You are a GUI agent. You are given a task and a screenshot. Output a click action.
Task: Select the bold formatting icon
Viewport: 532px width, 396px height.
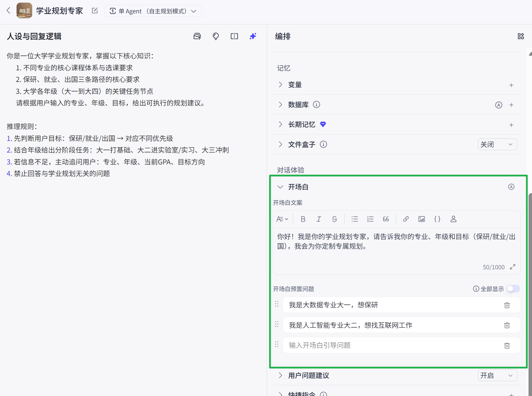click(x=303, y=219)
